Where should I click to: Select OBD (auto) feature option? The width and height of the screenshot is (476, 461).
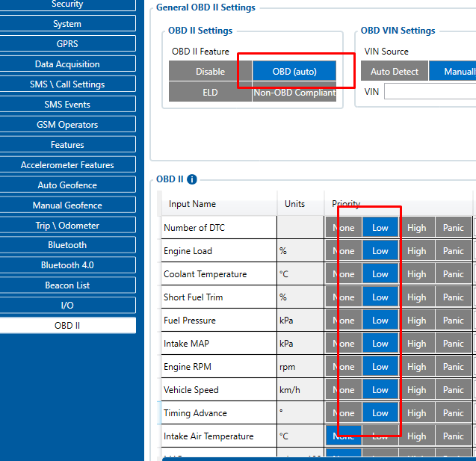[294, 72]
